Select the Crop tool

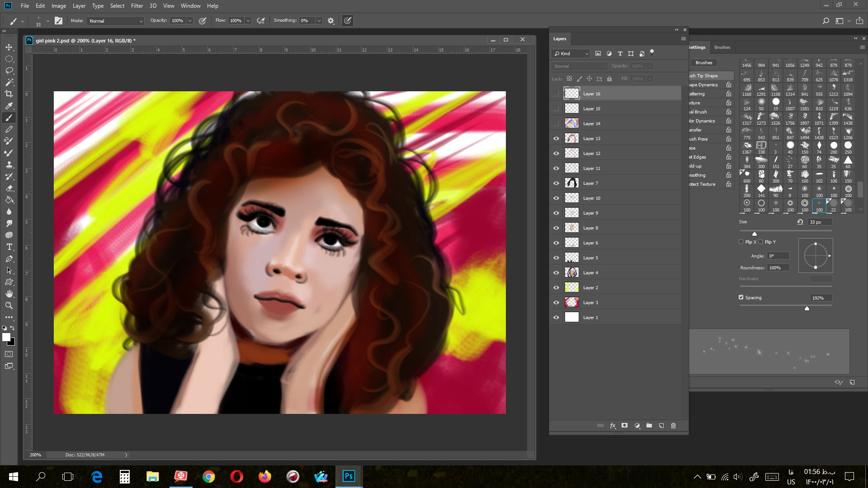click(x=9, y=94)
